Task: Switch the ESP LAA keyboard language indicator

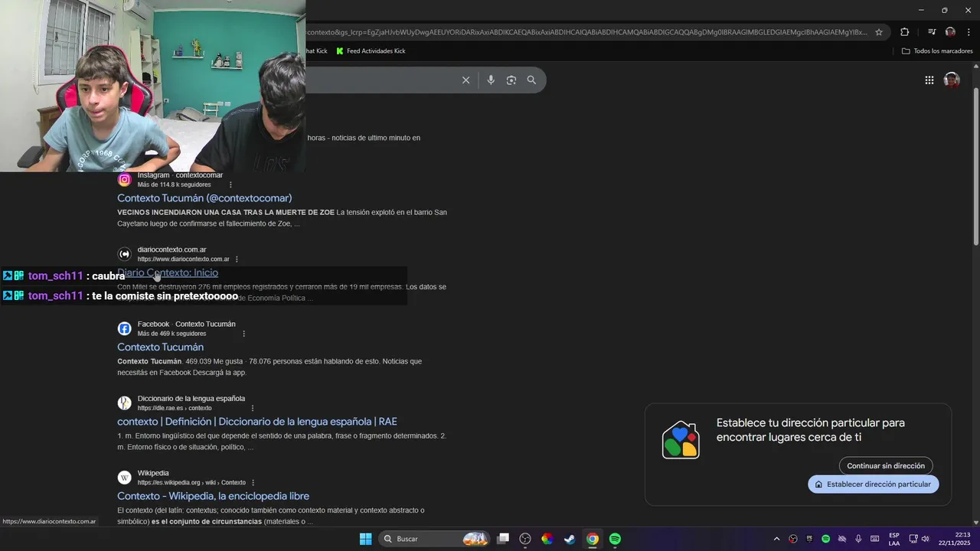Action: 894,539
